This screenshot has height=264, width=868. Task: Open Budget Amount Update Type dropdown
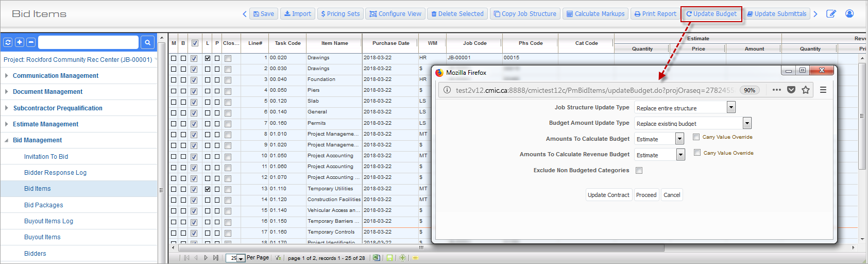click(747, 123)
